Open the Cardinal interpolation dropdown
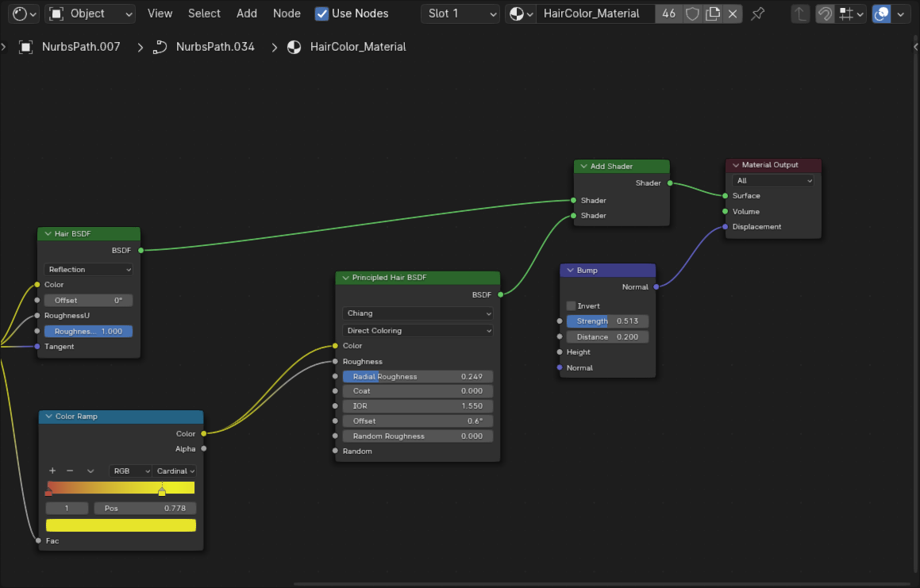920x588 pixels. [175, 471]
